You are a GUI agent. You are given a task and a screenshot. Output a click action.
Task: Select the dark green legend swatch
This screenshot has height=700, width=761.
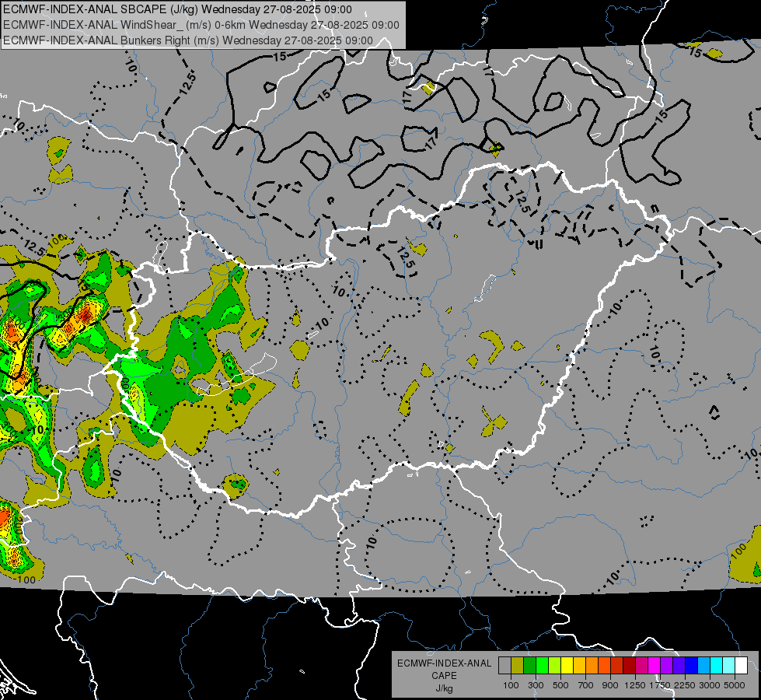529,666
